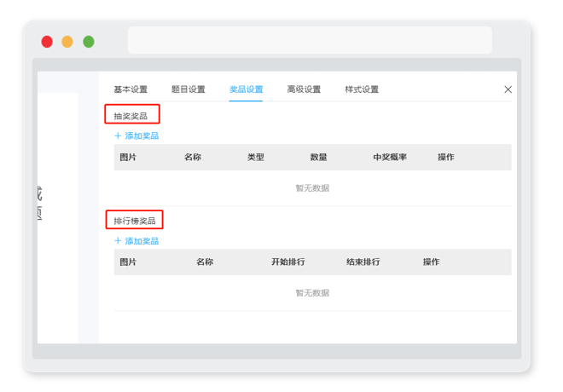The image size is (563, 392).
Task: Click 添加奖品 under 排行榜奖品
Action: pos(136,241)
